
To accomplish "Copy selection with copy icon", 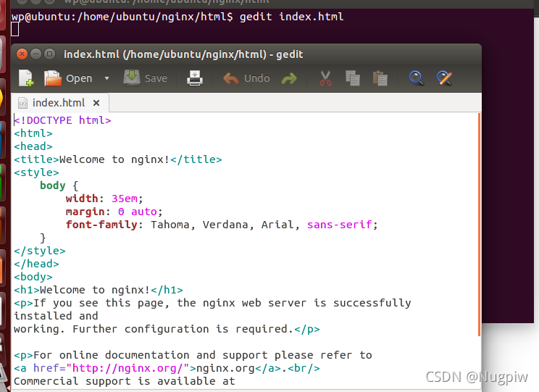I will [x=353, y=78].
